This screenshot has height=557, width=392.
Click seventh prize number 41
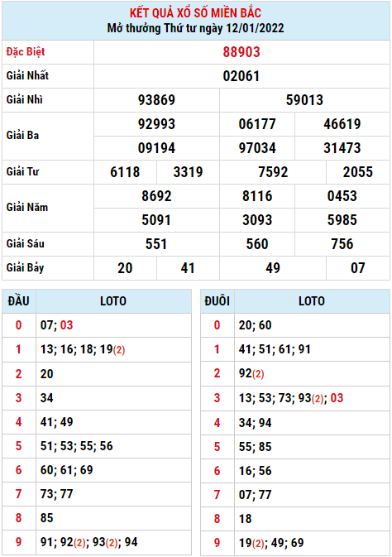point(188,268)
